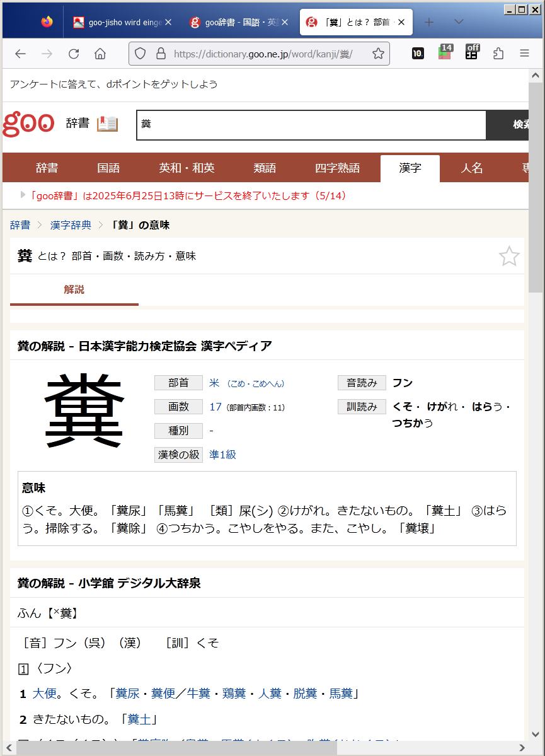Open the Firefox hamburger application menu

point(524,54)
